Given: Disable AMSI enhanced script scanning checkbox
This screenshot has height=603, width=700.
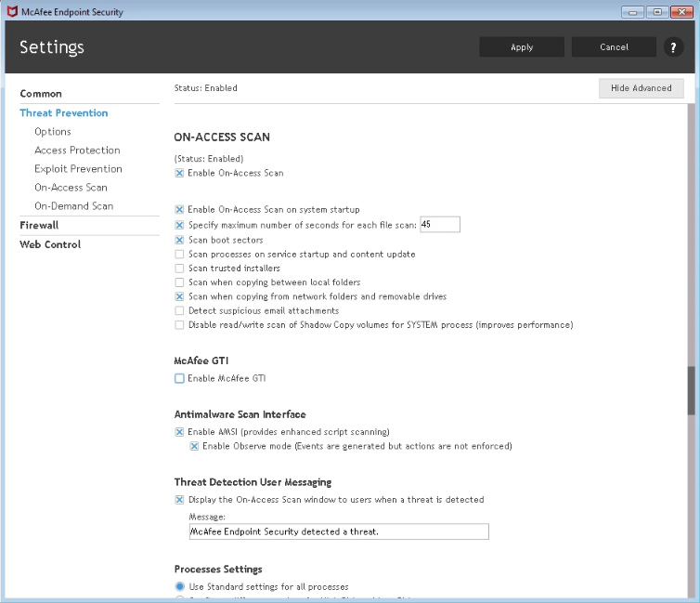Looking at the screenshot, I should (179, 432).
